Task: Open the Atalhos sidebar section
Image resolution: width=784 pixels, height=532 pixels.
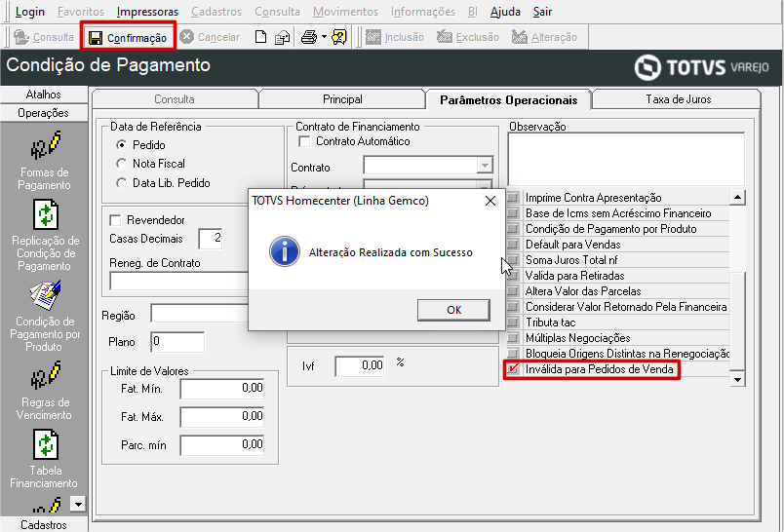Action: tap(44, 95)
